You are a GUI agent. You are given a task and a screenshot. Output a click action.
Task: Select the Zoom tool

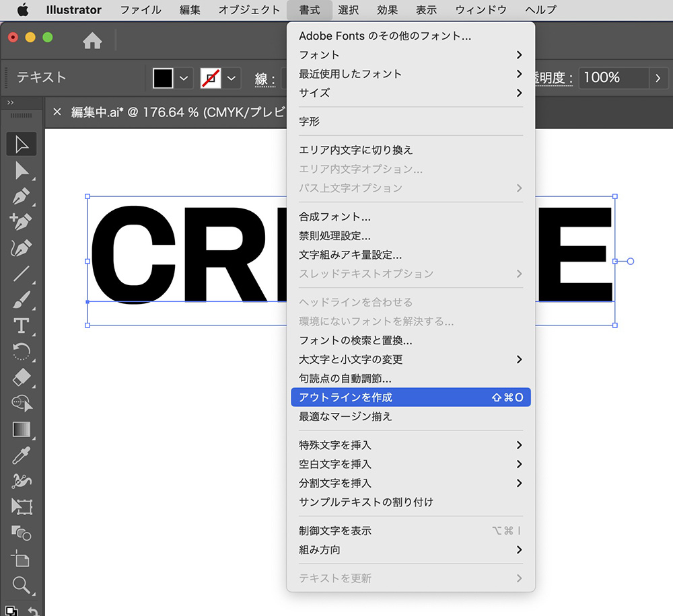click(22, 585)
